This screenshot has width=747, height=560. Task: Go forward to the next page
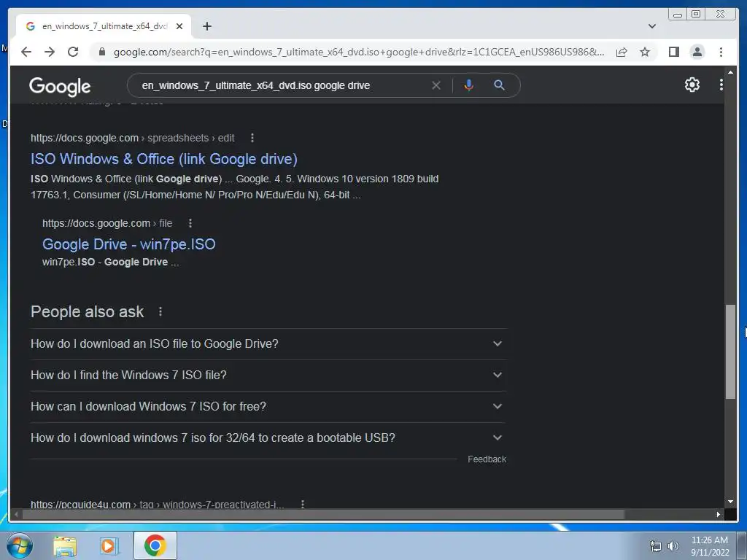[50, 52]
